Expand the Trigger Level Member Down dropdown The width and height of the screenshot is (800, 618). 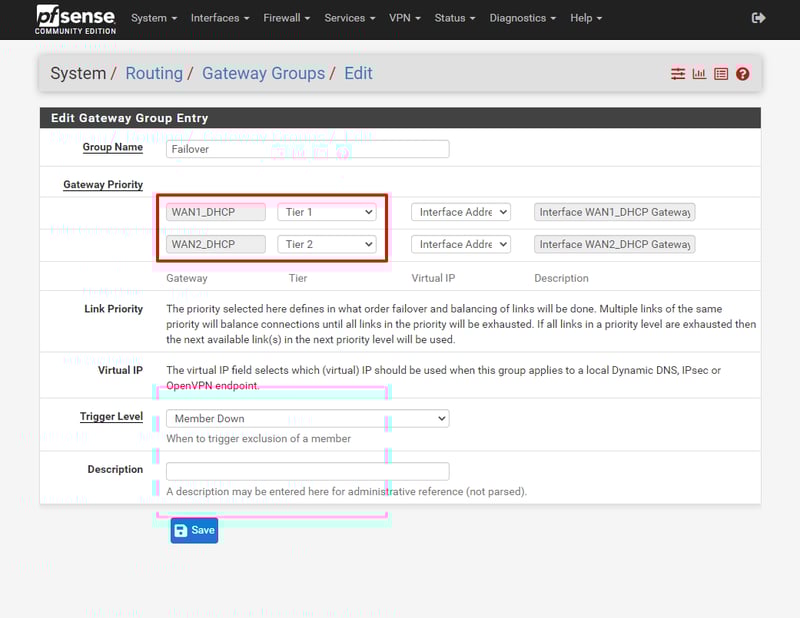(x=307, y=418)
